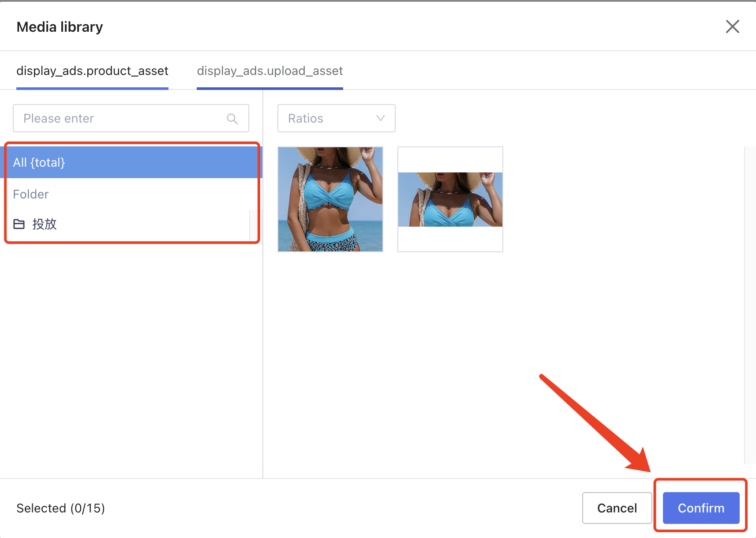Focus the Please enter search field
Viewport: 756px width, 538px height.
pos(131,118)
